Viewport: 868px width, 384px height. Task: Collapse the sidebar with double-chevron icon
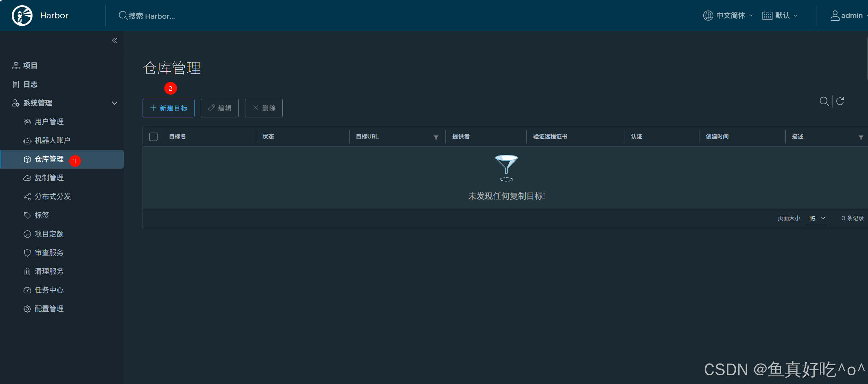(x=115, y=41)
